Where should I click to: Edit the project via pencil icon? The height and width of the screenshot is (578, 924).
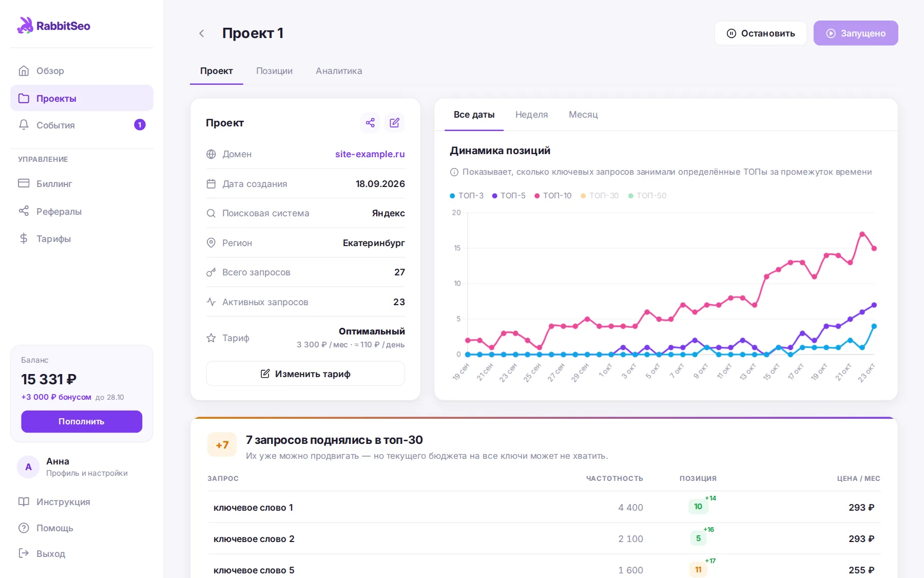pyautogui.click(x=394, y=123)
